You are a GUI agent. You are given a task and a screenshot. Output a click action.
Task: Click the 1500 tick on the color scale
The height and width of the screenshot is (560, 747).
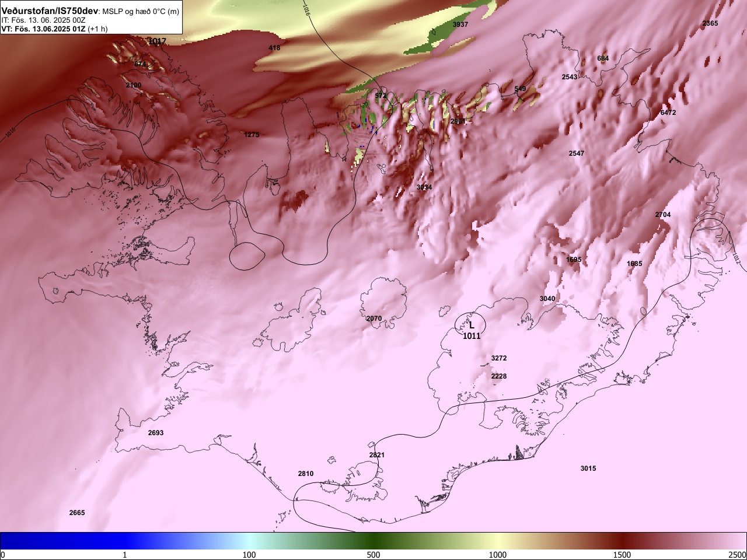[x=622, y=555]
